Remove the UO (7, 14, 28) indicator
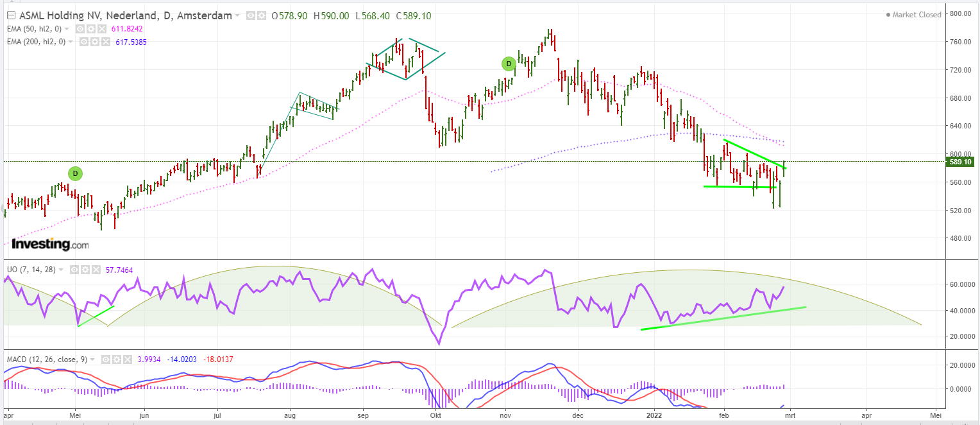This screenshot has width=980, height=425. tap(96, 270)
